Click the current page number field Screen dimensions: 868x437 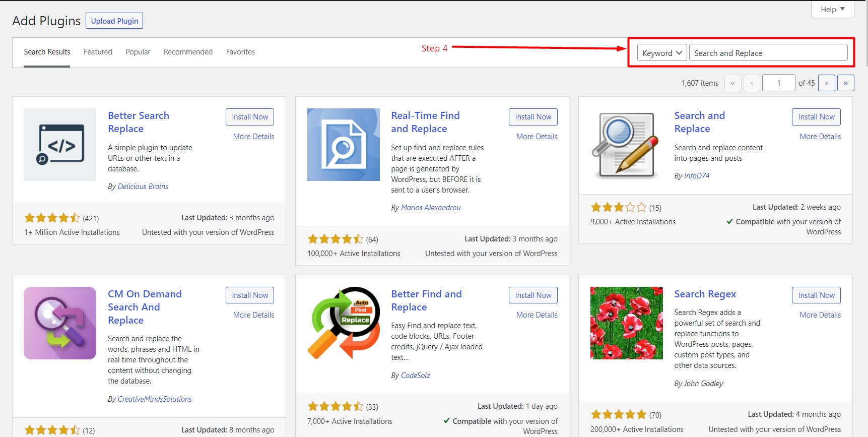tap(778, 83)
